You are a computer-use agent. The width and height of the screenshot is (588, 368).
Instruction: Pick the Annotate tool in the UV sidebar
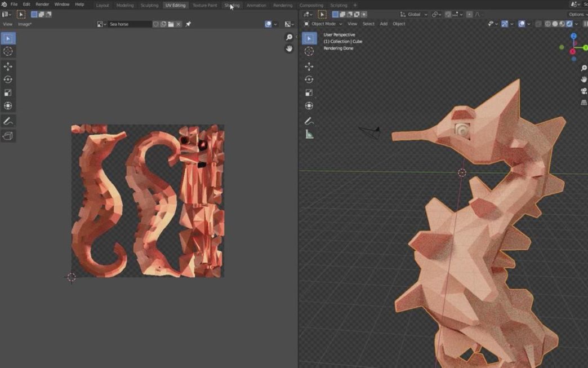[x=8, y=121]
